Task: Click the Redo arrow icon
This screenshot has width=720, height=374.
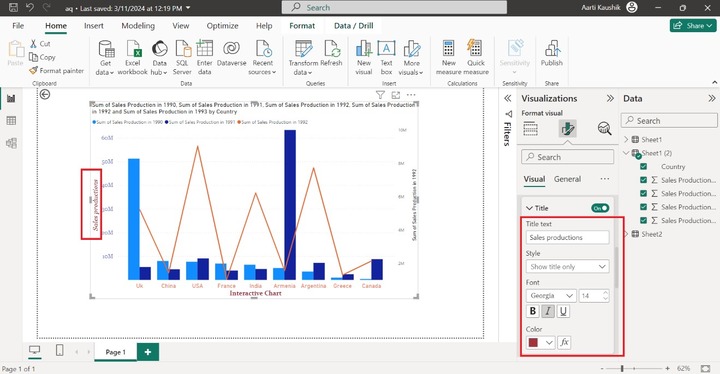Action: pyautogui.click(x=46, y=7)
